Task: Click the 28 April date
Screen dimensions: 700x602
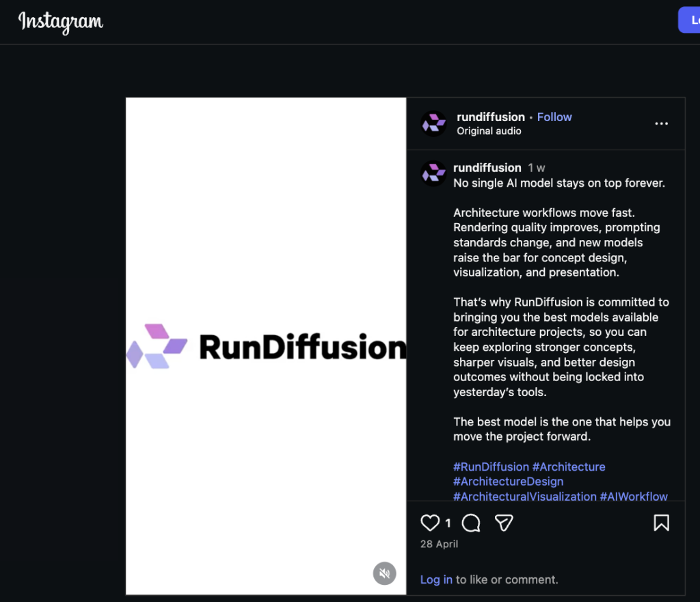Action: [439, 544]
